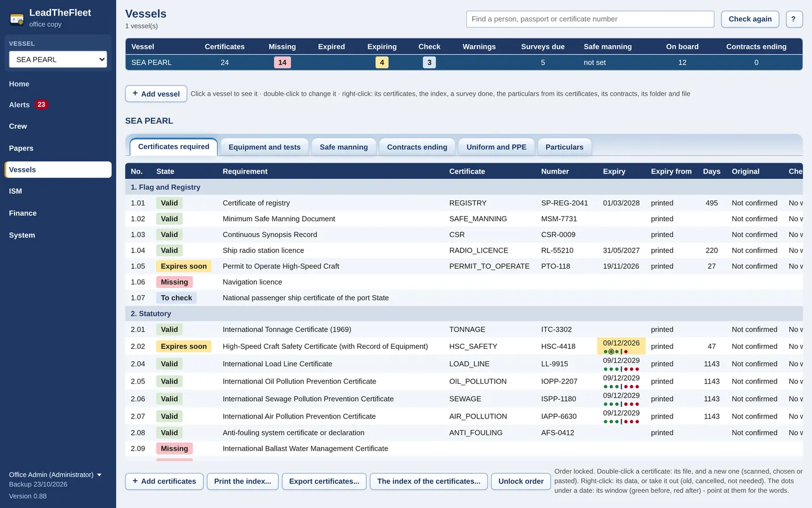Image resolution: width=812 pixels, height=508 pixels.
Task: Switch to Contracts ending tab
Action: tap(417, 147)
